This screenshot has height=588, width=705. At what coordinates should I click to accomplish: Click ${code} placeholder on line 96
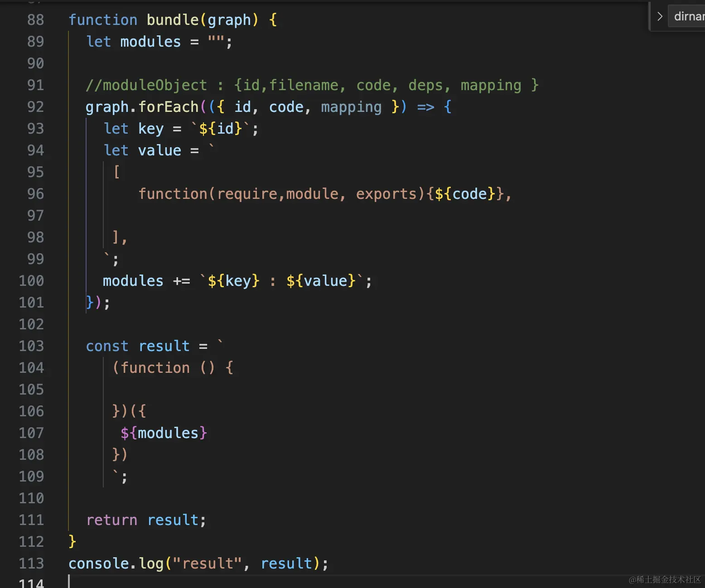click(x=465, y=194)
